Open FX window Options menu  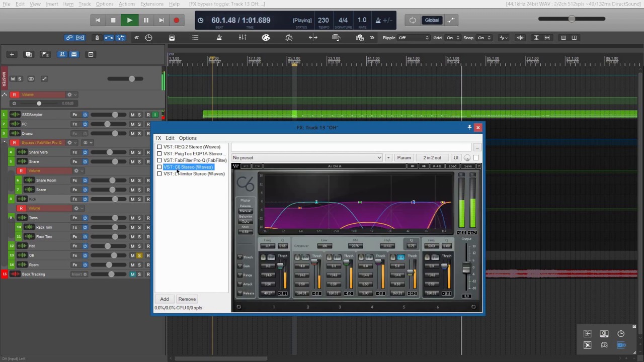[x=188, y=138]
